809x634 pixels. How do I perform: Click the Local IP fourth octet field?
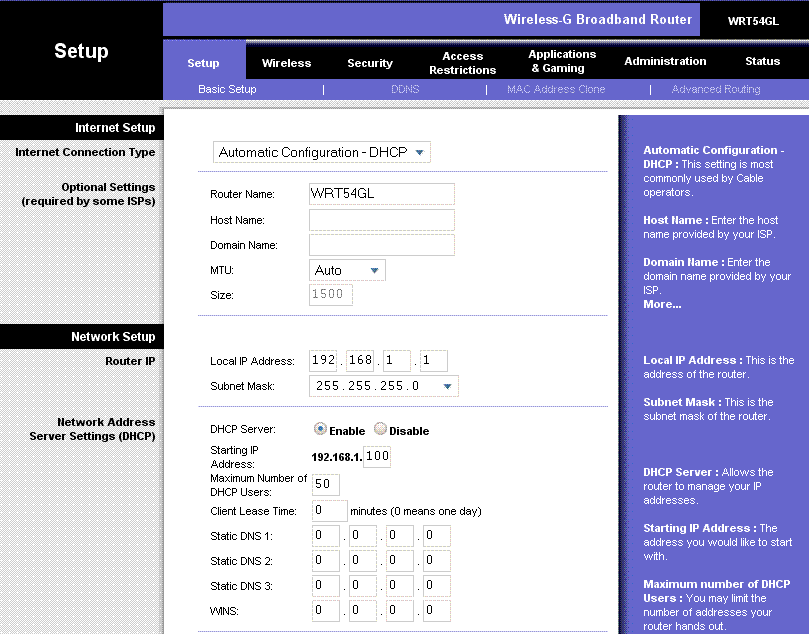tap(433, 360)
